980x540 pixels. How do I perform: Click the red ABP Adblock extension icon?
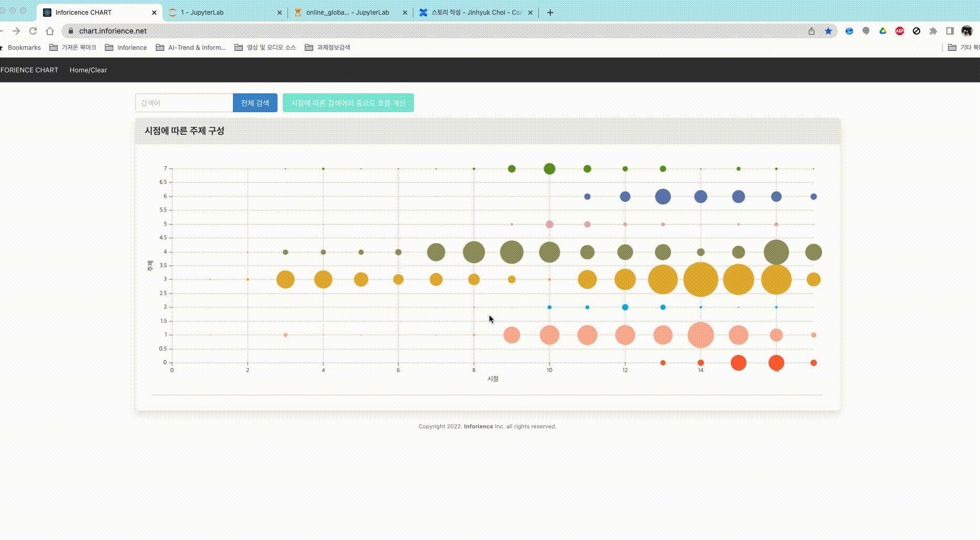pos(900,31)
